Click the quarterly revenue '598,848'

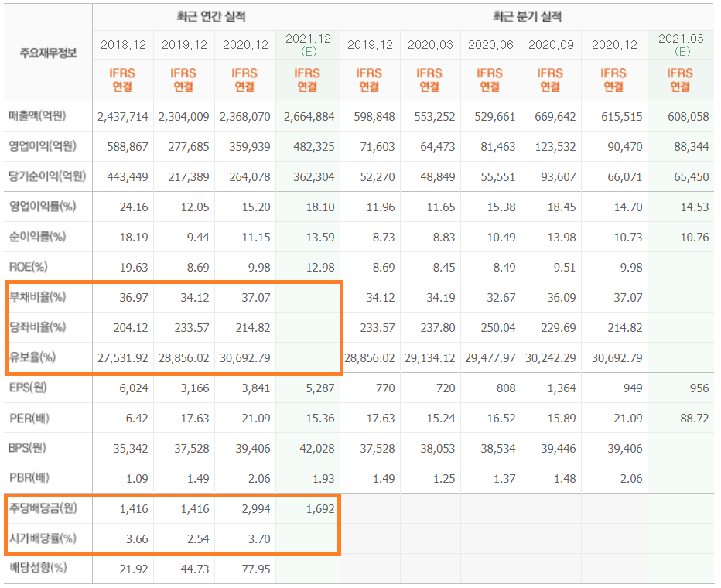coord(374,117)
